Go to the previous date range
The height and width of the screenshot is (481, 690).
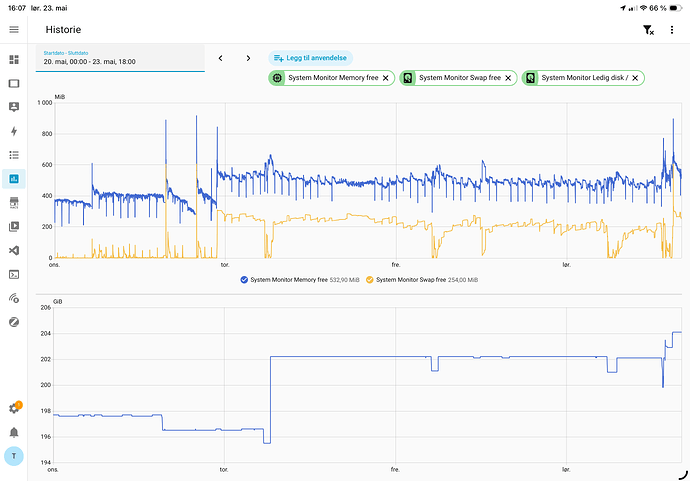click(220, 58)
